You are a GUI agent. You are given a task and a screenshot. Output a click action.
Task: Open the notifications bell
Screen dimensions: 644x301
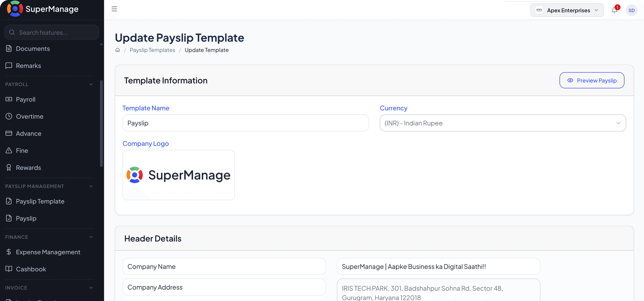coord(614,10)
